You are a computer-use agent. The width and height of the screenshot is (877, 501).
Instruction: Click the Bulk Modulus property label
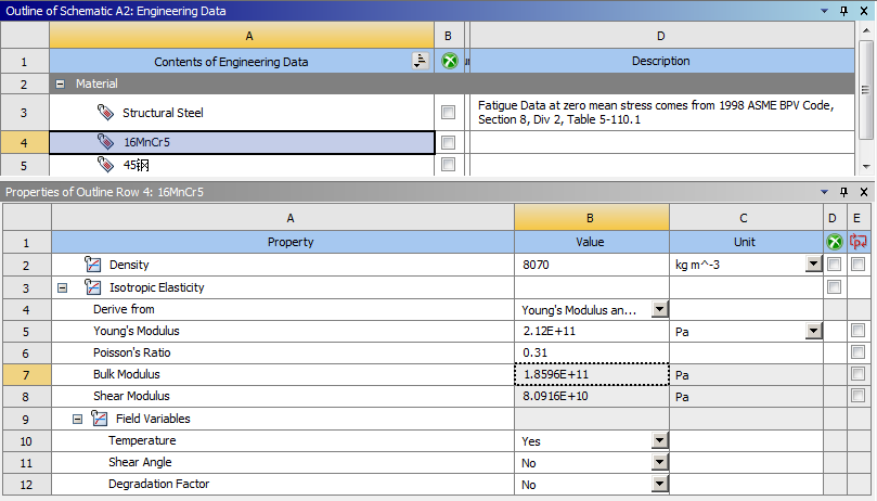[x=126, y=374]
